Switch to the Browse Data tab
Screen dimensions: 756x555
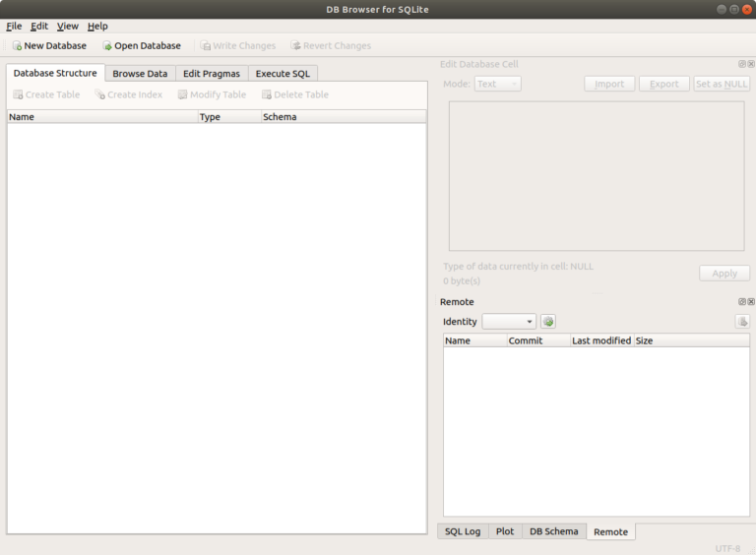pos(140,74)
